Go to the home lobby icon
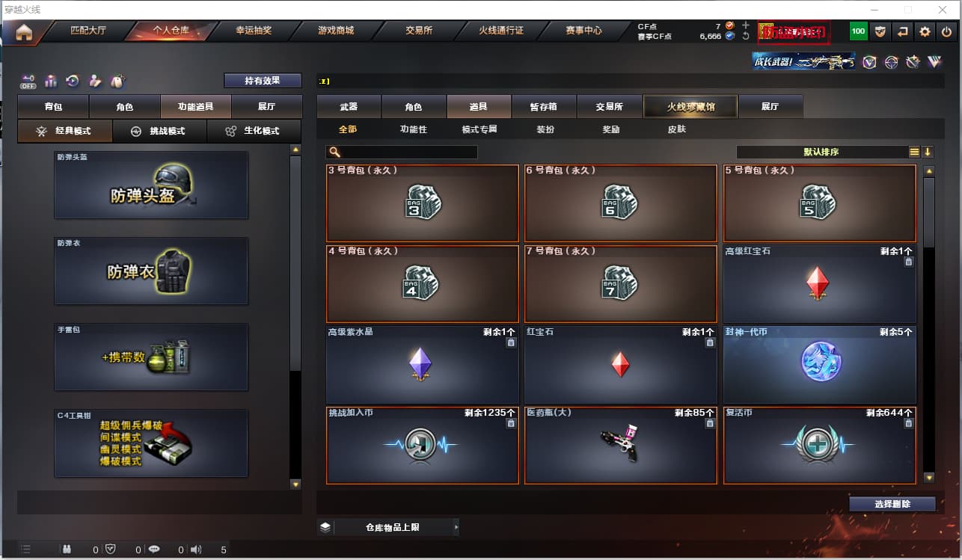 coord(24,31)
